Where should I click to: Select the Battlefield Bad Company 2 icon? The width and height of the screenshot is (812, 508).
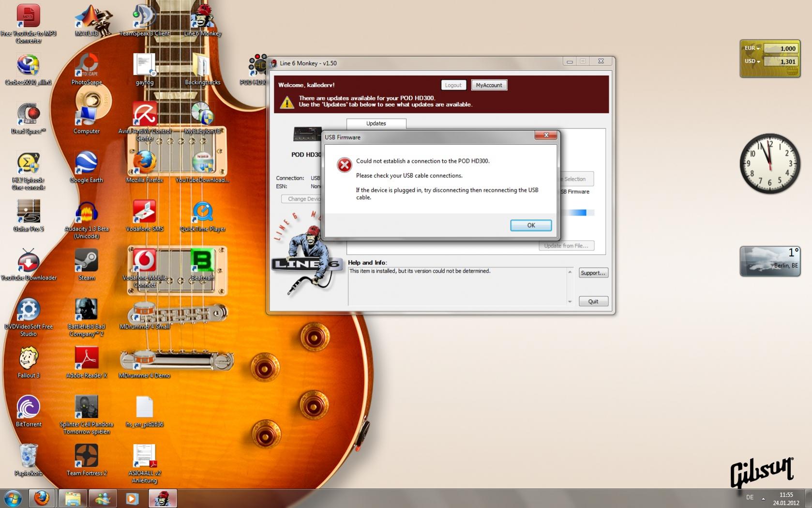coord(87,317)
